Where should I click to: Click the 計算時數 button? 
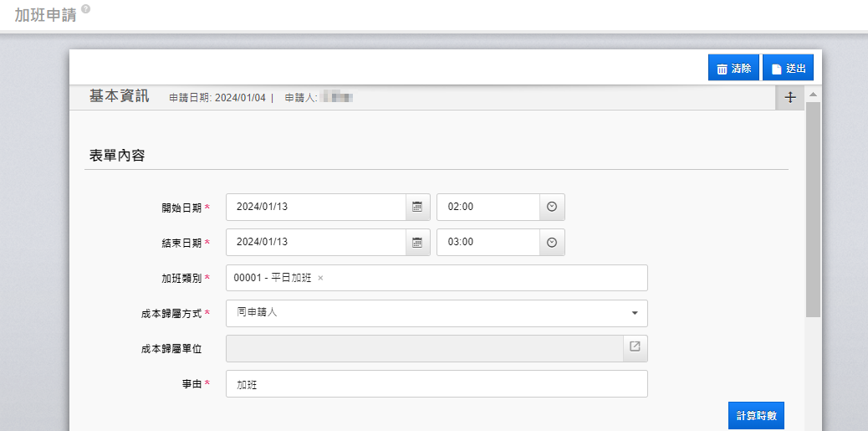[x=756, y=415]
